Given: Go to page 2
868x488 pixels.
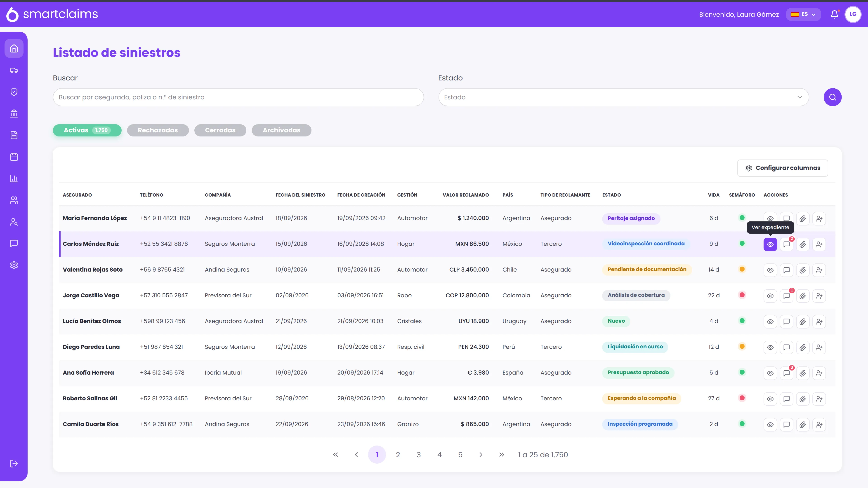Looking at the screenshot, I should click(x=398, y=455).
